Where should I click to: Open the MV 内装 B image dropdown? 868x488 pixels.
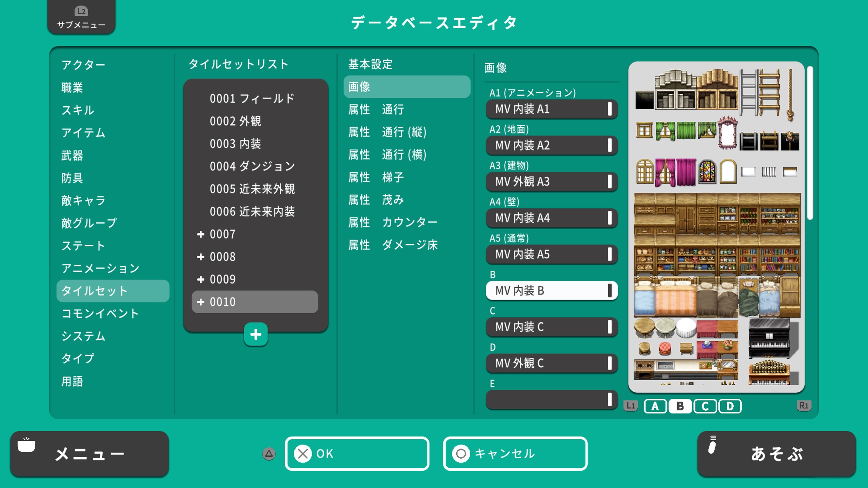(552, 291)
